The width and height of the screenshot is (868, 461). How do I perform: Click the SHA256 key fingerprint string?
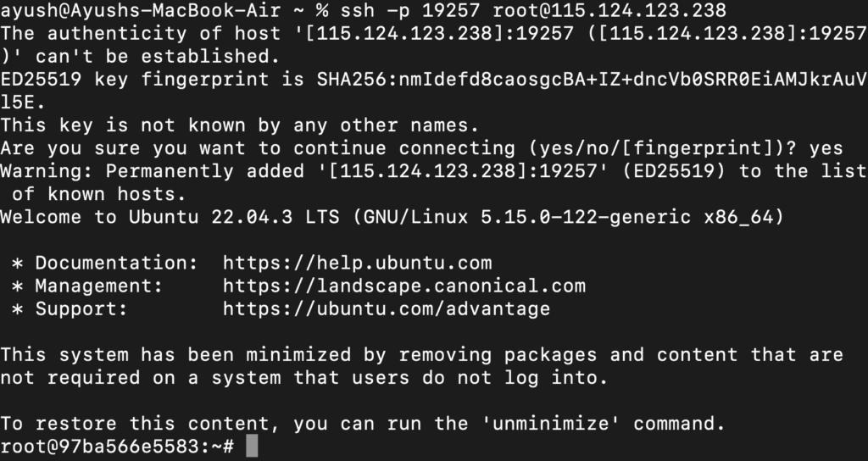tap(591, 80)
